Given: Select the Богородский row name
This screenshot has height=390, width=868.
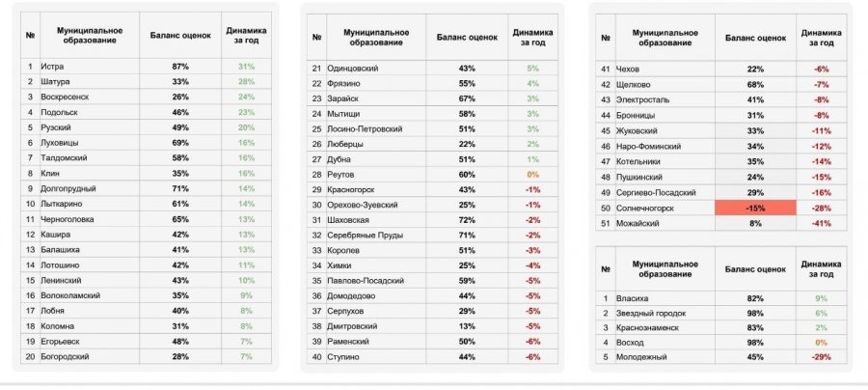Looking at the screenshot, I should [x=66, y=357].
